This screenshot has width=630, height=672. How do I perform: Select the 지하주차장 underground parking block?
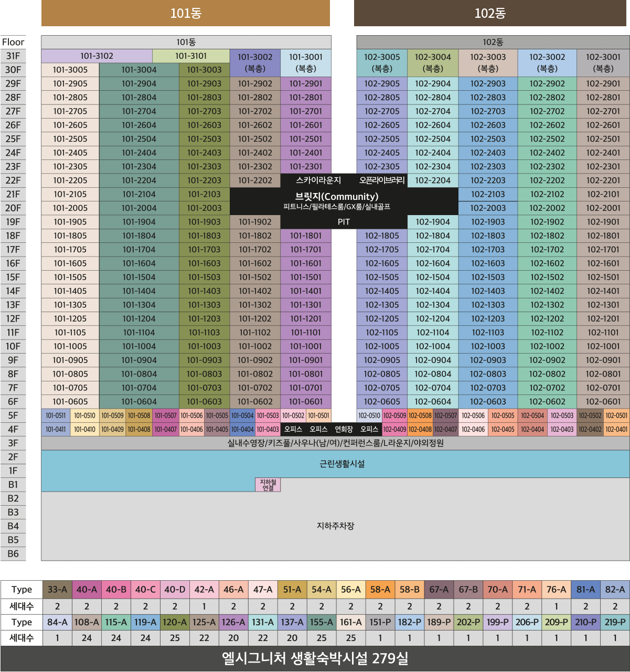335,526
